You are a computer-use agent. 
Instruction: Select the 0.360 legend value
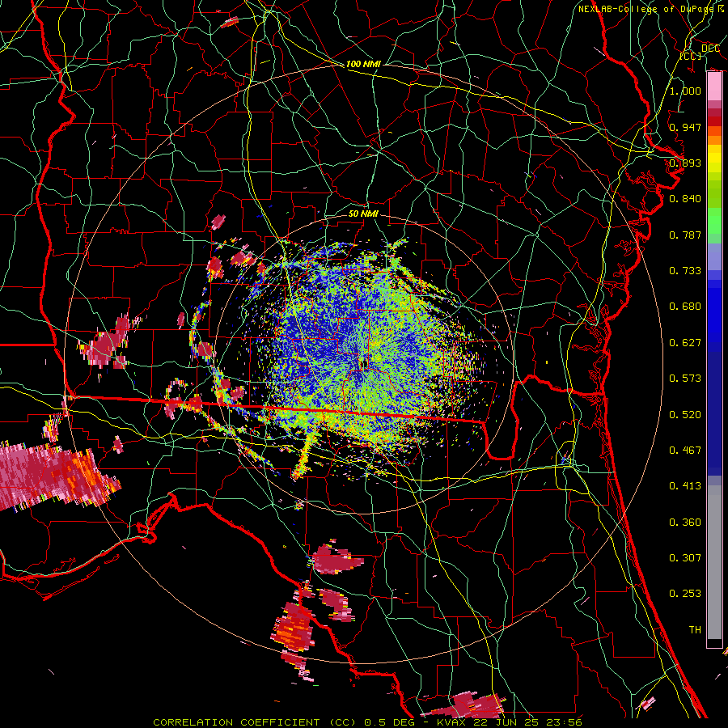(685, 523)
